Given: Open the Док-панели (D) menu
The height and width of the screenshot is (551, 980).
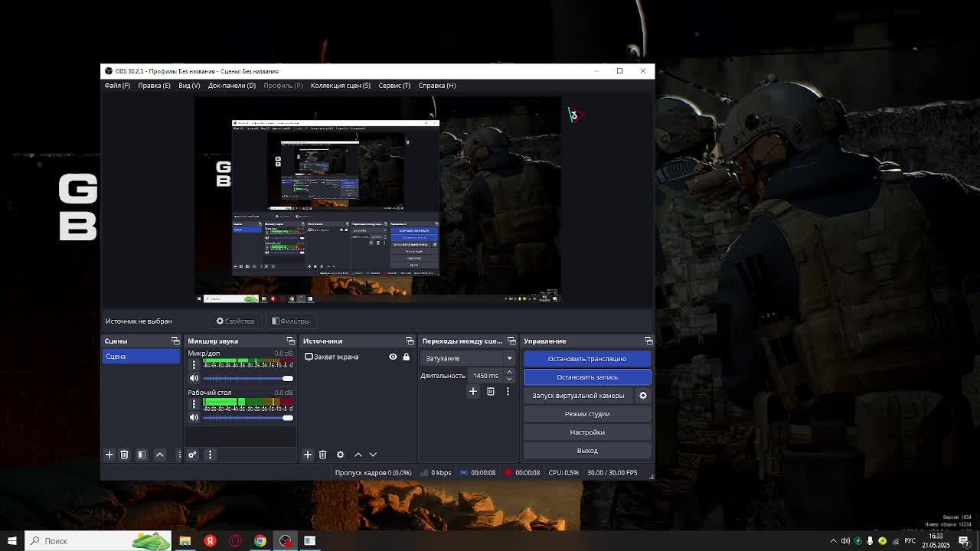Looking at the screenshot, I should (231, 86).
